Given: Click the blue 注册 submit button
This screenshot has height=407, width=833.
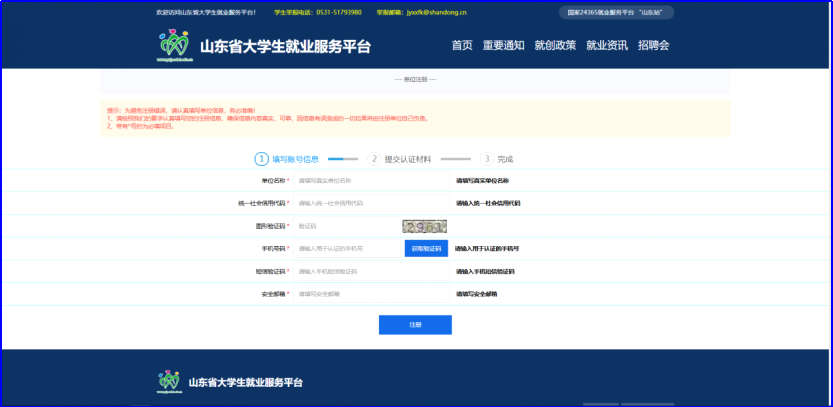Looking at the screenshot, I should tap(415, 325).
